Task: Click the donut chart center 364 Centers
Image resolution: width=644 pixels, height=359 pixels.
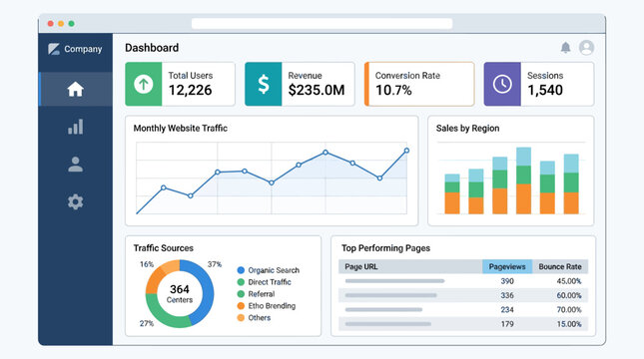Action: (180, 294)
